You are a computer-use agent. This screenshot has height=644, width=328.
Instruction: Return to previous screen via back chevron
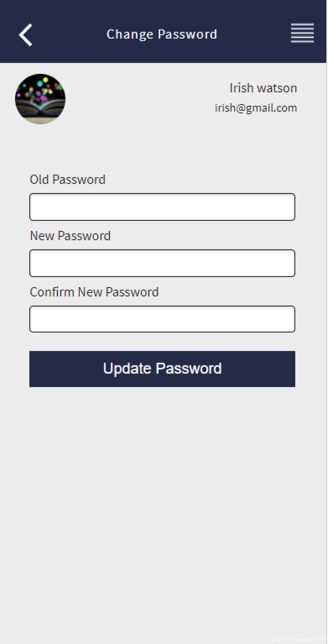pos(25,35)
